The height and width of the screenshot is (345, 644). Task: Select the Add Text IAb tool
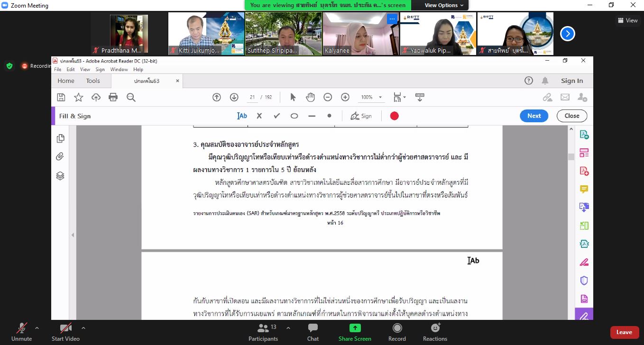[242, 116]
